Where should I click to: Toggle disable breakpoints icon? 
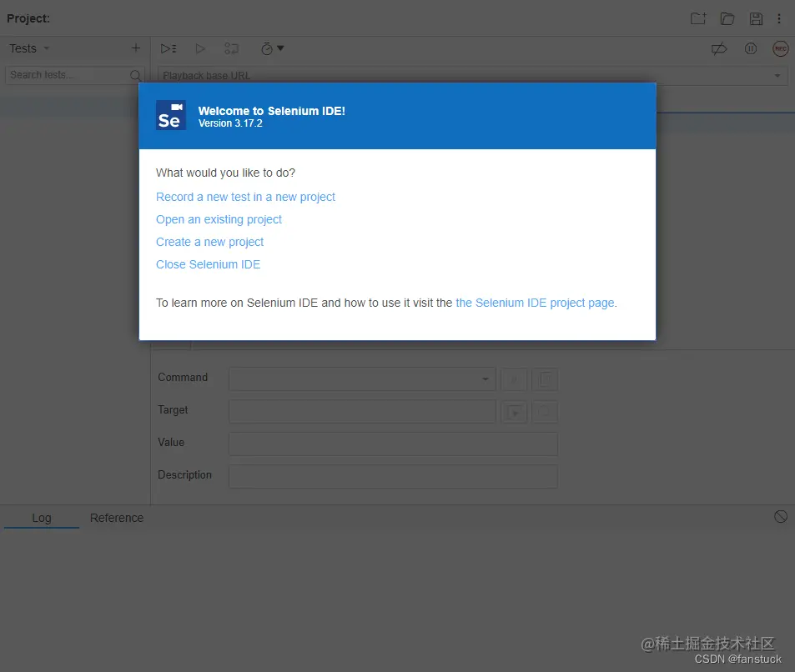719,48
